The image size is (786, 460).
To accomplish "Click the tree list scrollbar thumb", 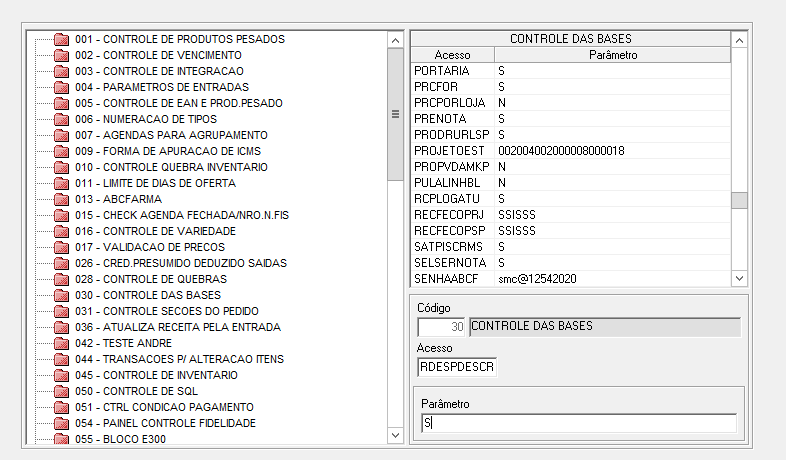I will pos(396,114).
